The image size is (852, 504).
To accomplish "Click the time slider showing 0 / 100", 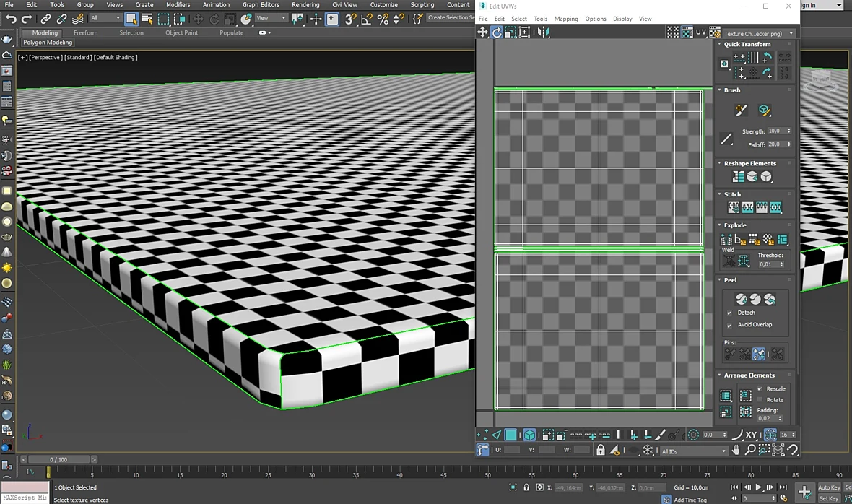I will coord(58,459).
